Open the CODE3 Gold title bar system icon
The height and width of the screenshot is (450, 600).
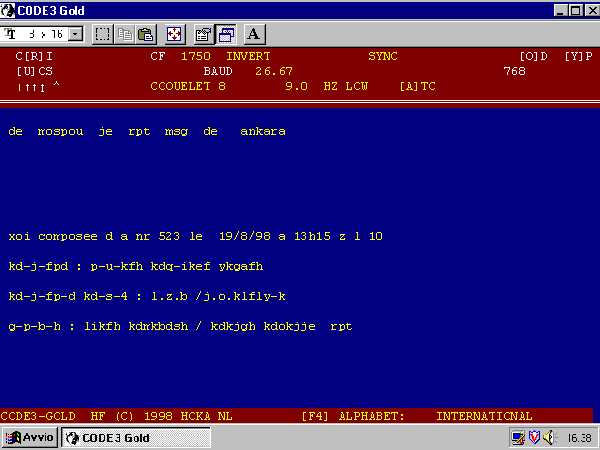[11, 11]
